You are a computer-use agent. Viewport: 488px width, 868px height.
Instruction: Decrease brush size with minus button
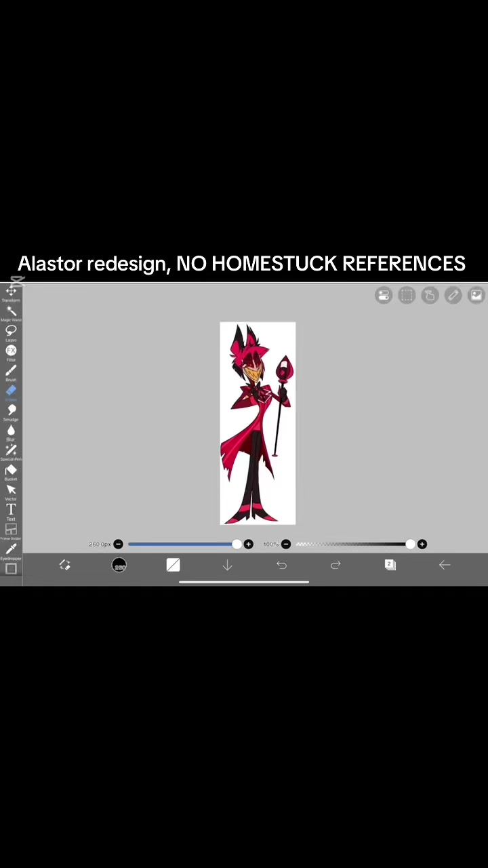point(119,544)
